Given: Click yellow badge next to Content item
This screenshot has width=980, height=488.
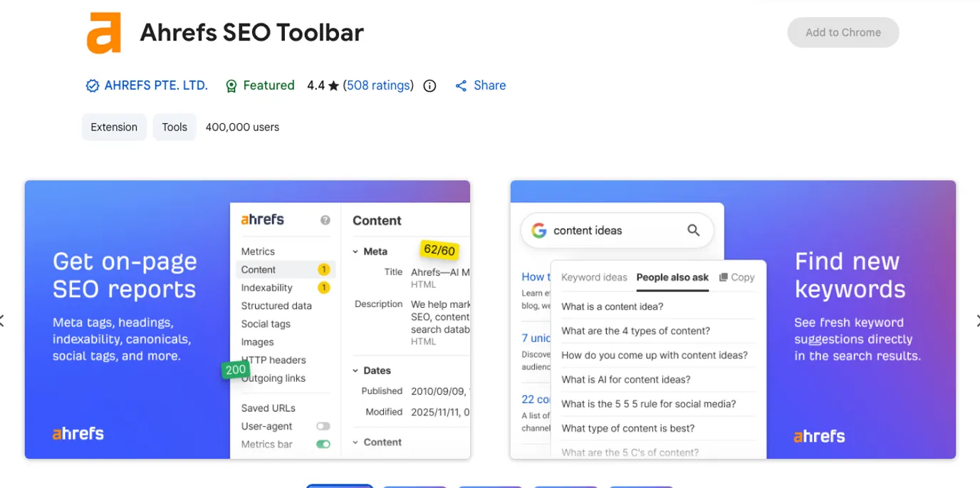Looking at the screenshot, I should (323, 269).
